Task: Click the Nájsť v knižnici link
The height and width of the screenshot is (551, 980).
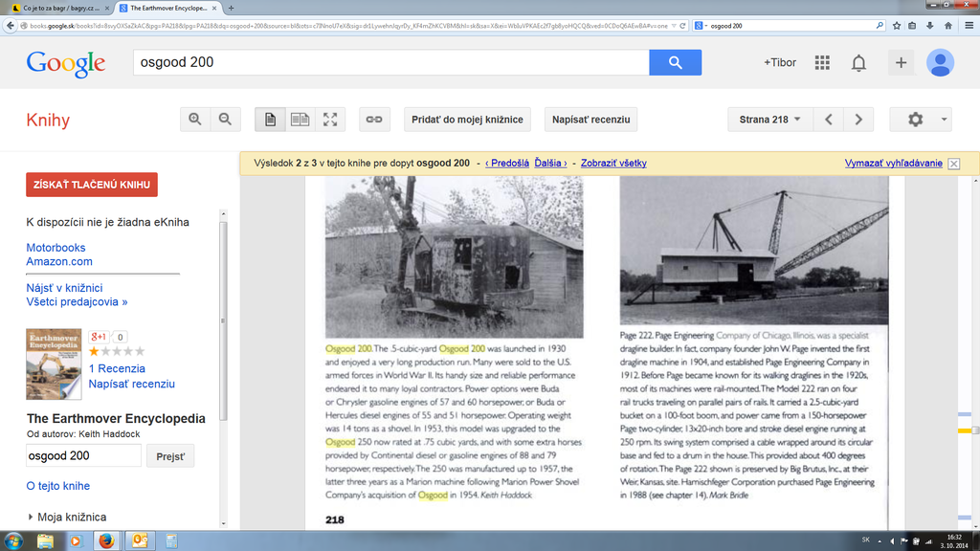Action: [x=64, y=288]
